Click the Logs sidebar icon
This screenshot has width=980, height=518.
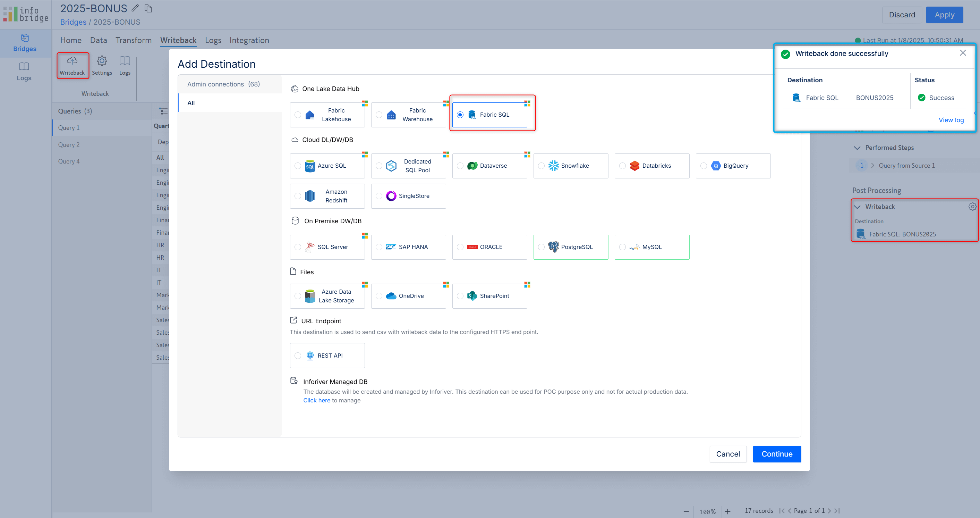tap(24, 67)
